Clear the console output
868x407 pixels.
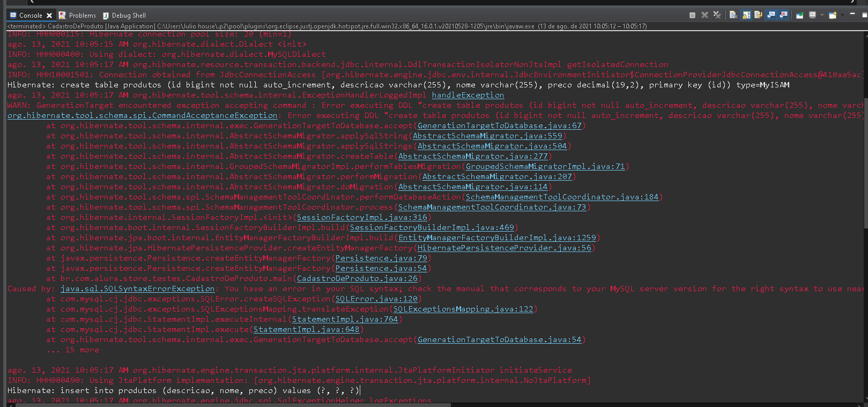click(733, 15)
